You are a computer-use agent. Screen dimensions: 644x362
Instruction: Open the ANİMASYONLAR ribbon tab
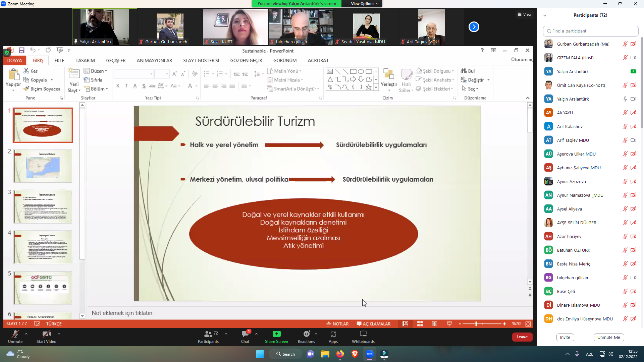click(154, 60)
